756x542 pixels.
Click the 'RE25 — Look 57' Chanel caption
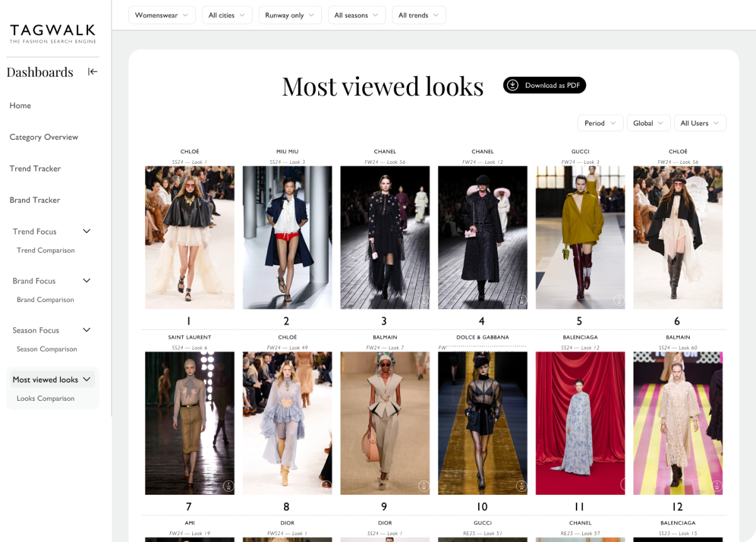point(580,534)
